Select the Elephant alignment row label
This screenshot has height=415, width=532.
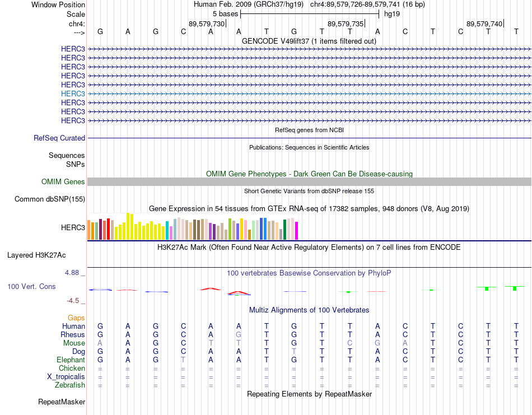71,360
